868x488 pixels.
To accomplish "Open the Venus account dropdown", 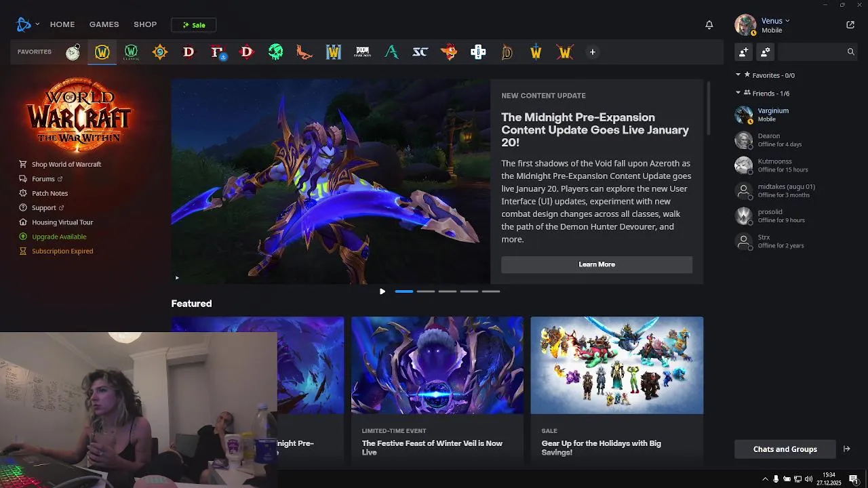I will click(x=776, y=21).
